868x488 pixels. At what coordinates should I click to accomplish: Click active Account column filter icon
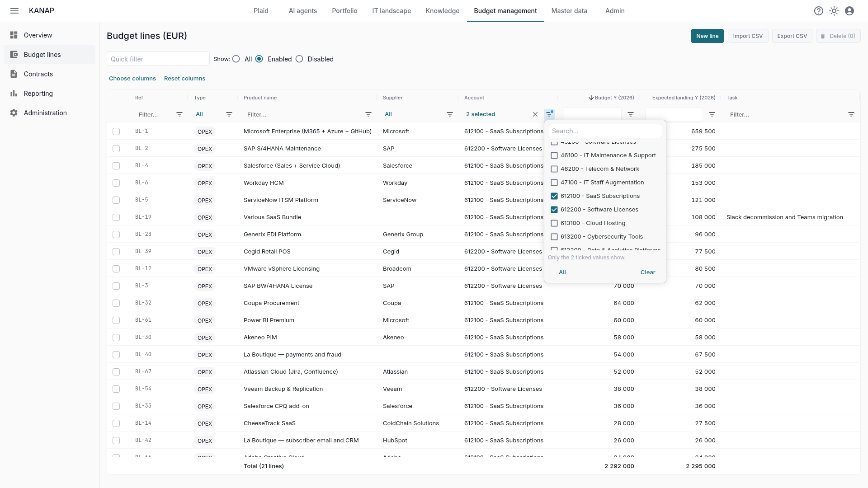tap(549, 114)
